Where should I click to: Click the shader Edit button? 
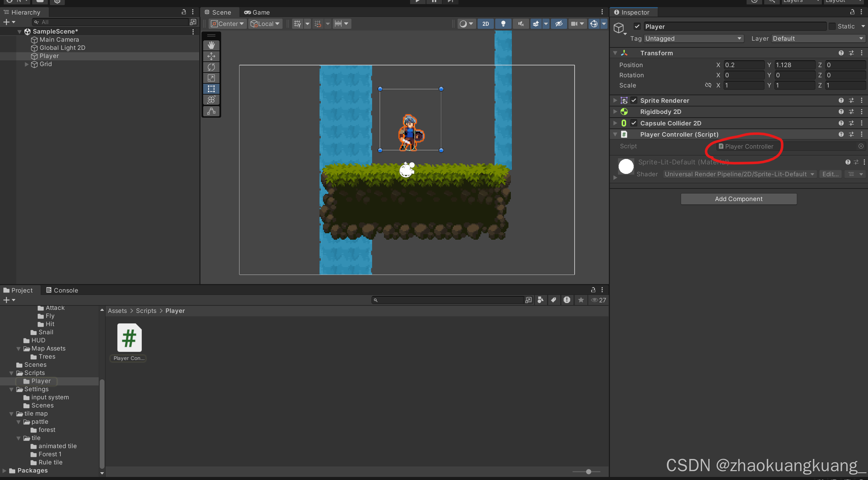[830, 174]
